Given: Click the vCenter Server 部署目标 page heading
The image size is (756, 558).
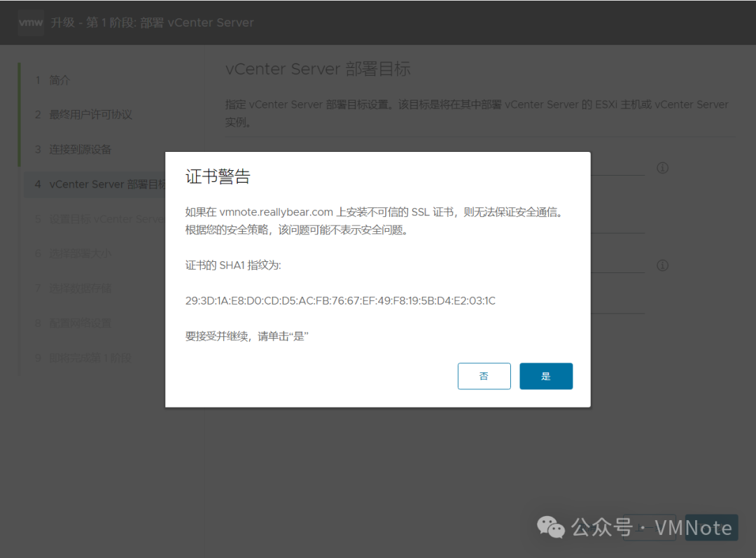Looking at the screenshot, I should (x=318, y=69).
